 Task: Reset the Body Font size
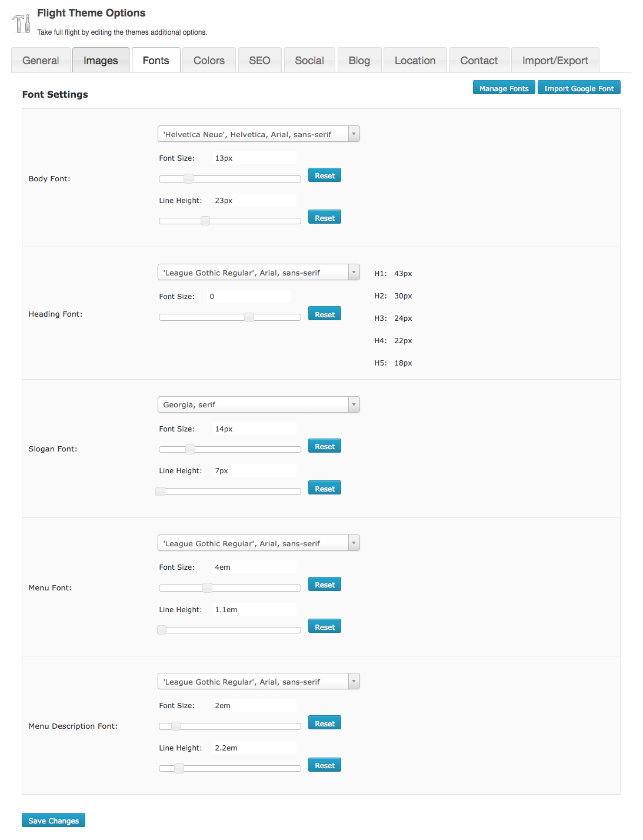click(x=324, y=175)
